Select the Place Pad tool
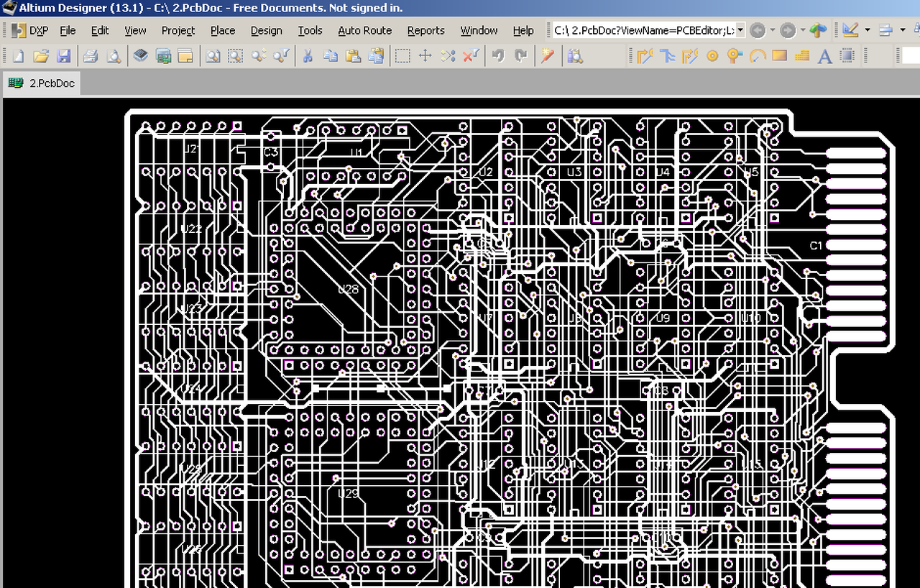 [x=712, y=55]
